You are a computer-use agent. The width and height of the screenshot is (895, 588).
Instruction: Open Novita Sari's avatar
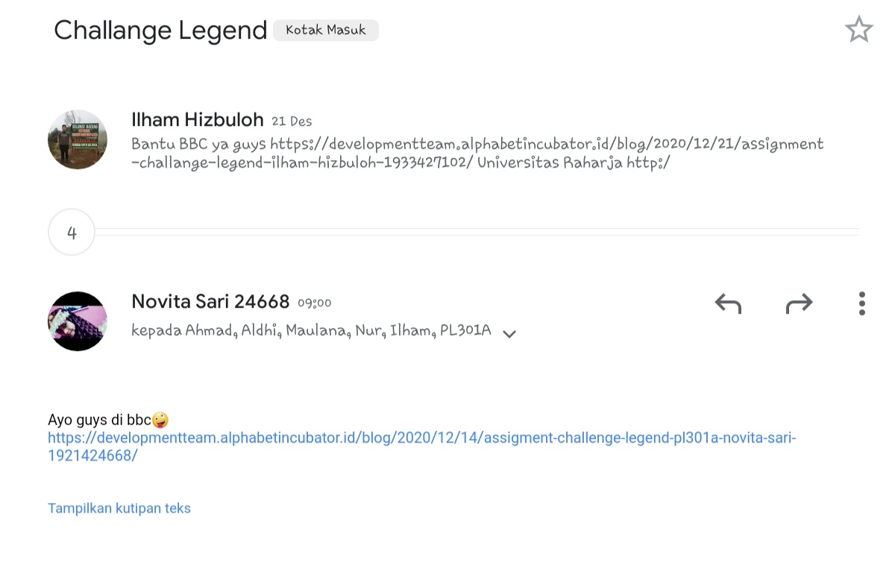tap(78, 321)
